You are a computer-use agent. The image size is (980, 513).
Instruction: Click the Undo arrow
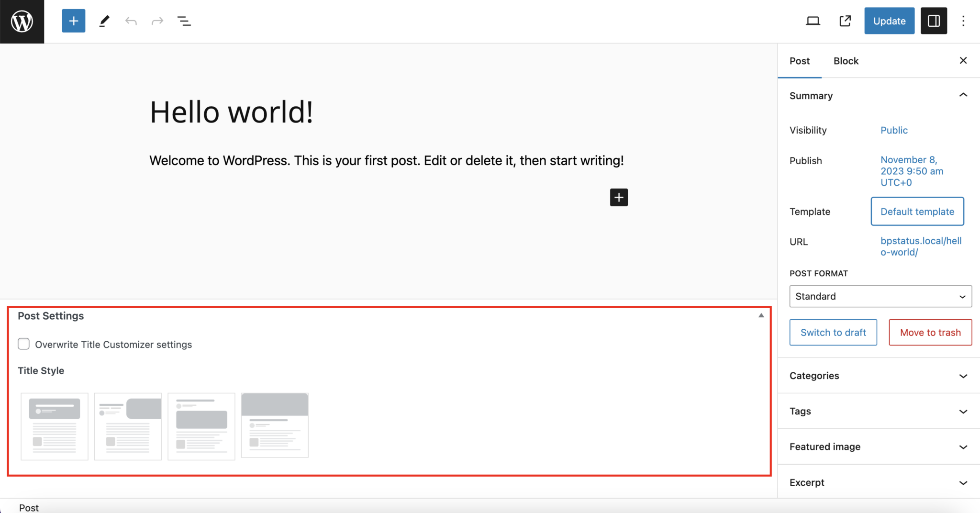point(131,21)
